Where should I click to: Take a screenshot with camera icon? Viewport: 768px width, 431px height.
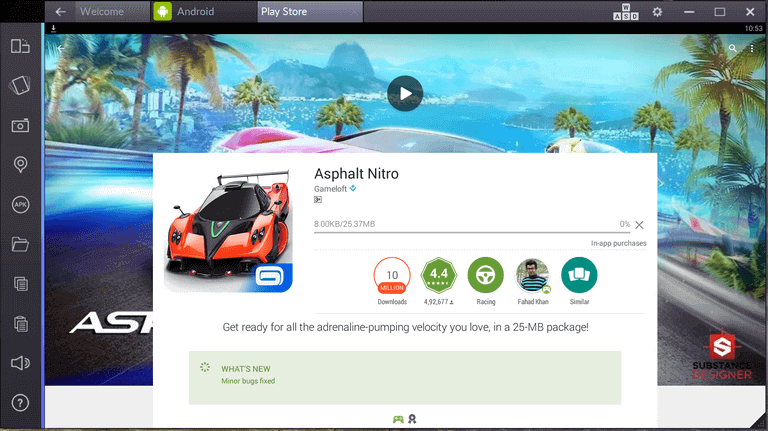point(20,125)
